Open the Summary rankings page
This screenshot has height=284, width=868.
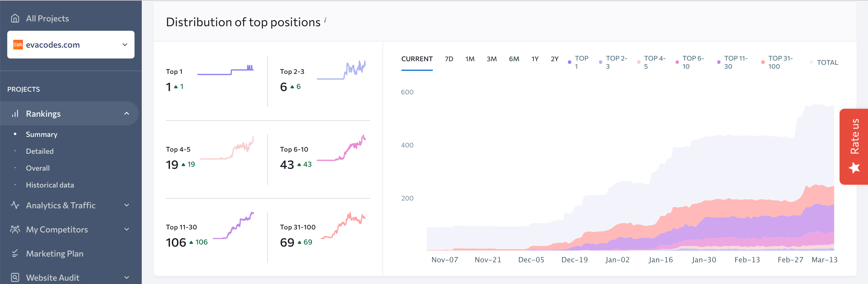(41, 134)
